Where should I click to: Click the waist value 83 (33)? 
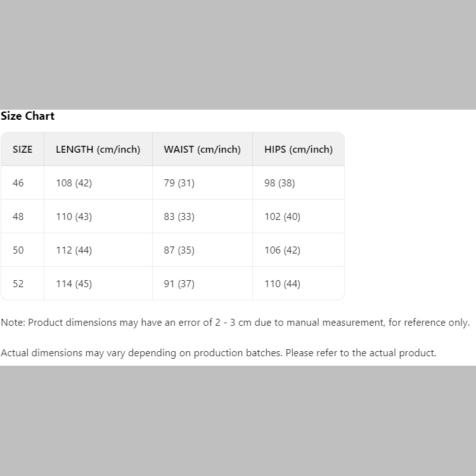pyautogui.click(x=179, y=217)
